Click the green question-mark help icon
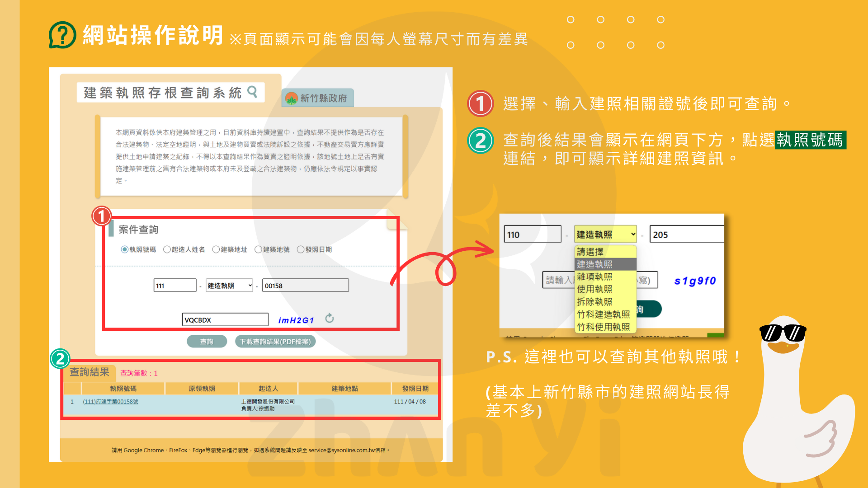The height and width of the screenshot is (488, 868). coord(62,35)
